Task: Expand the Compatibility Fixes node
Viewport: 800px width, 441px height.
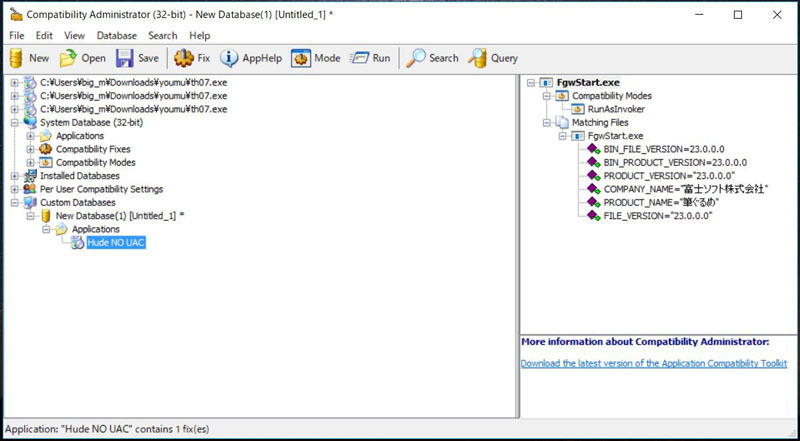Action: pyautogui.click(x=30, y=149)
